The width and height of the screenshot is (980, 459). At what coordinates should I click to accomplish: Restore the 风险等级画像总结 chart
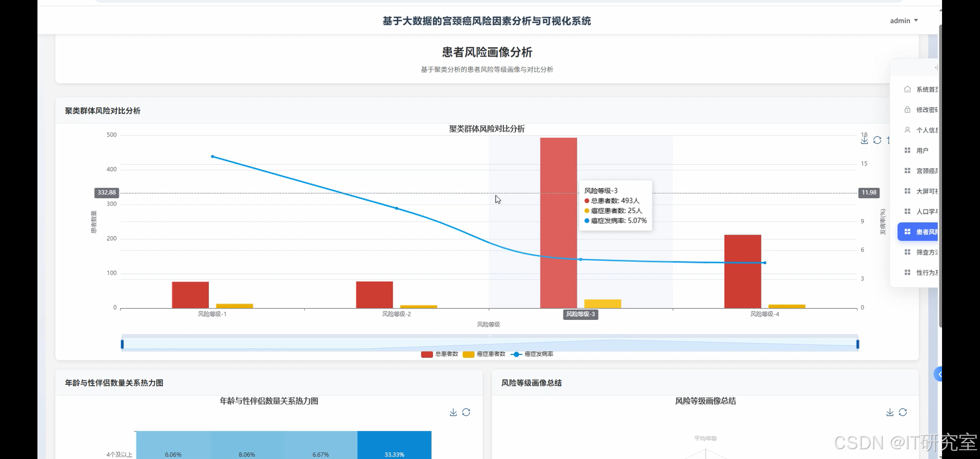[903, 412]
